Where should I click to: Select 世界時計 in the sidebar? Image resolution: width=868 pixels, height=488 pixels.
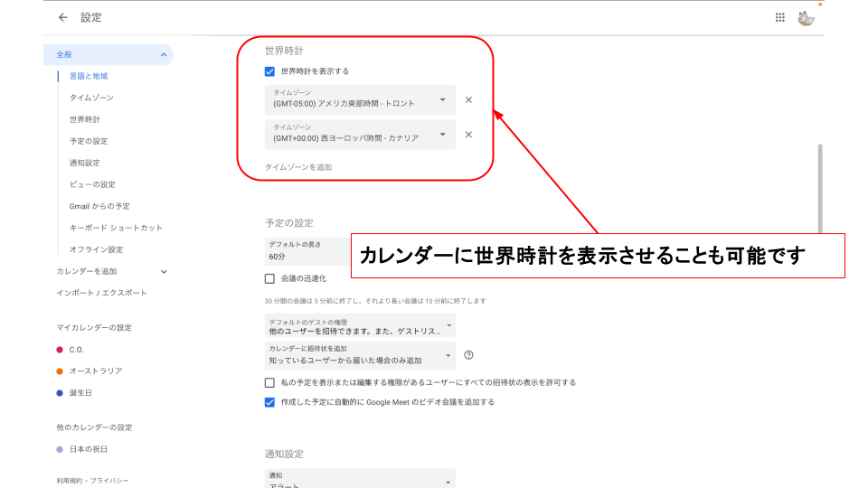click(x=85, y=119)
